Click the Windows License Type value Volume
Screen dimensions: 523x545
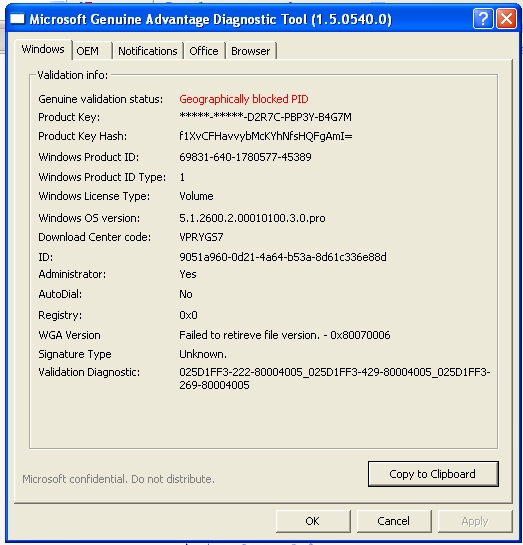196,196
